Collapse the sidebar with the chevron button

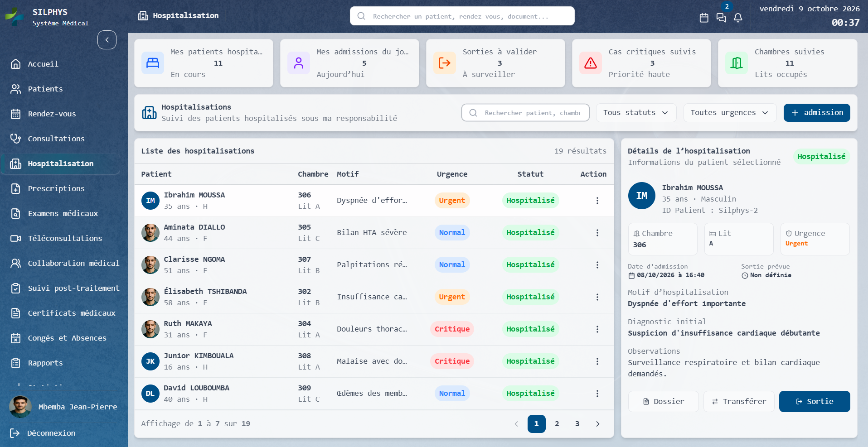click(107, 40)
